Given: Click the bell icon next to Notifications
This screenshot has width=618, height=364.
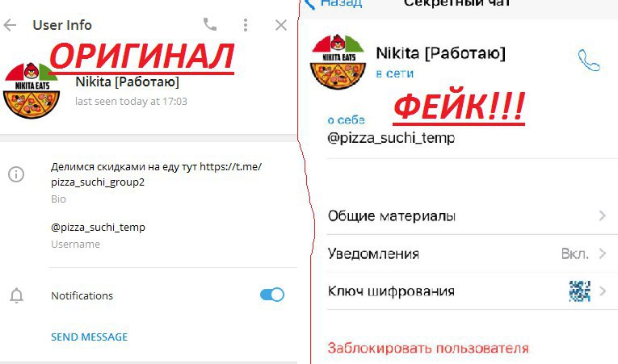Looking at the screenshot, I should [16, 295].
